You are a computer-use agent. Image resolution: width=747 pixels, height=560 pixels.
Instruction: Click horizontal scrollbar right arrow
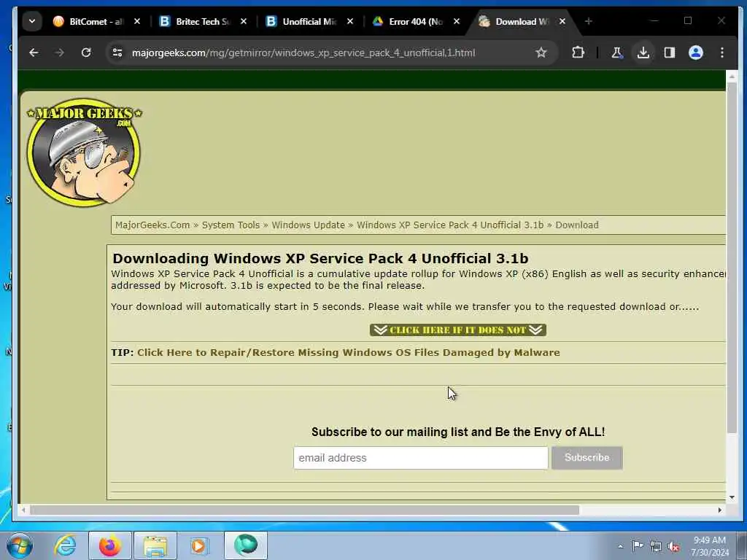(x=720, y=510)
